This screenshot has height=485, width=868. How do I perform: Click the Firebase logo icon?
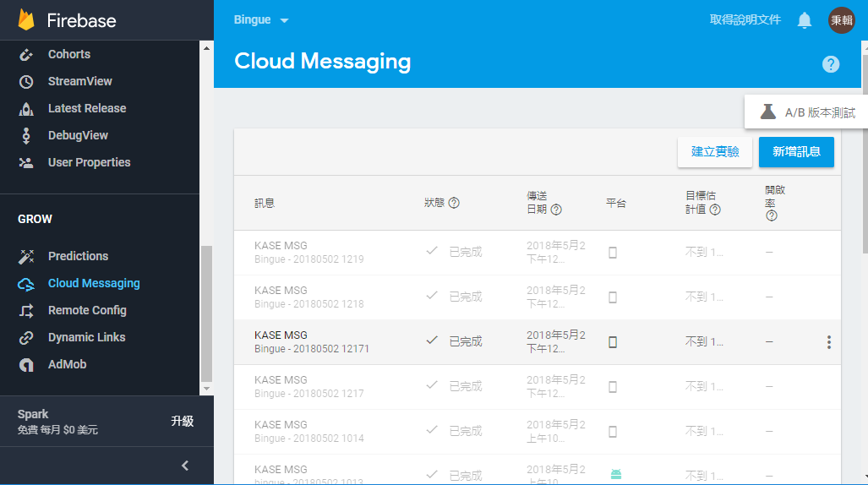[x=26, y=20]
